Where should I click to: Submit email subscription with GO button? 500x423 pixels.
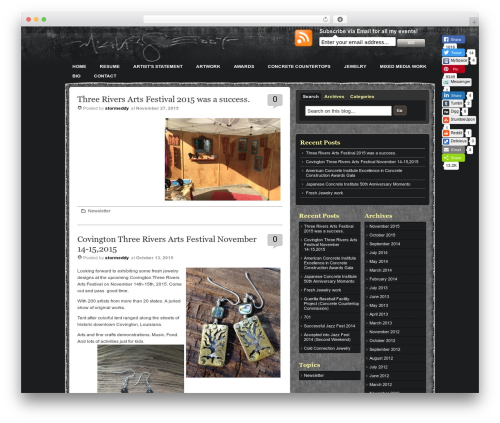pyautogui.click(x=411, y=43)
